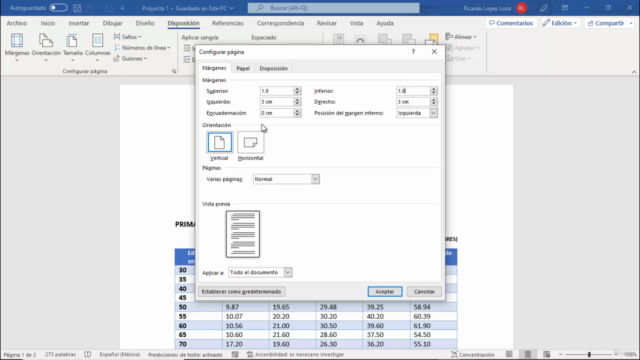Screen dimensions: 640x360
Task: Switch to the Inicio tab
Action: 47,23
